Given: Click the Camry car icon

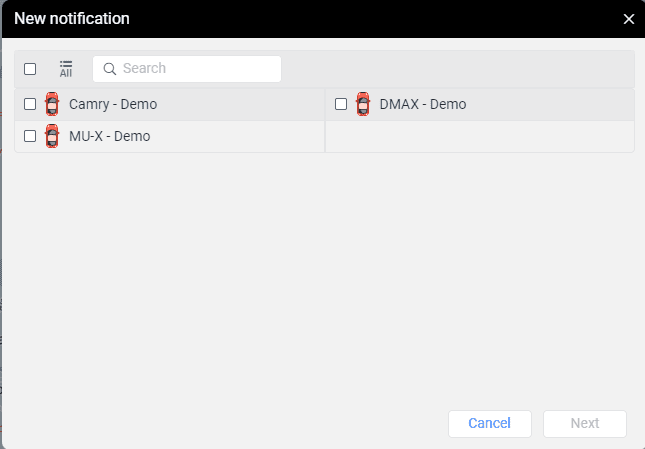Looking at the screenshot, I should [52, 104].
